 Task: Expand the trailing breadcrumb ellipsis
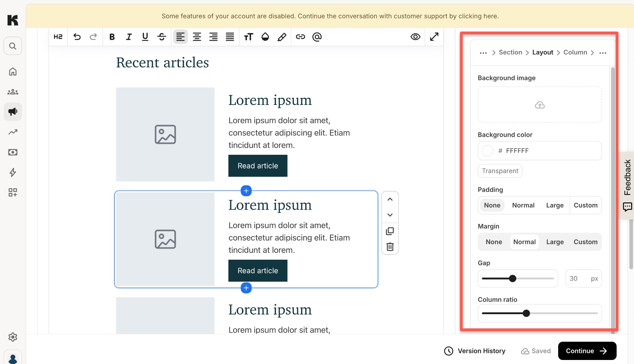603,53
